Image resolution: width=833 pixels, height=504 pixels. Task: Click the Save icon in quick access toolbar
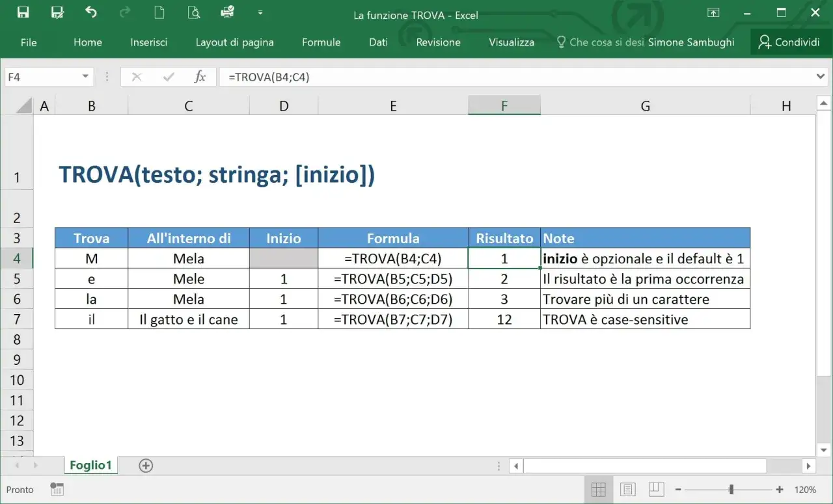[23, 12]
